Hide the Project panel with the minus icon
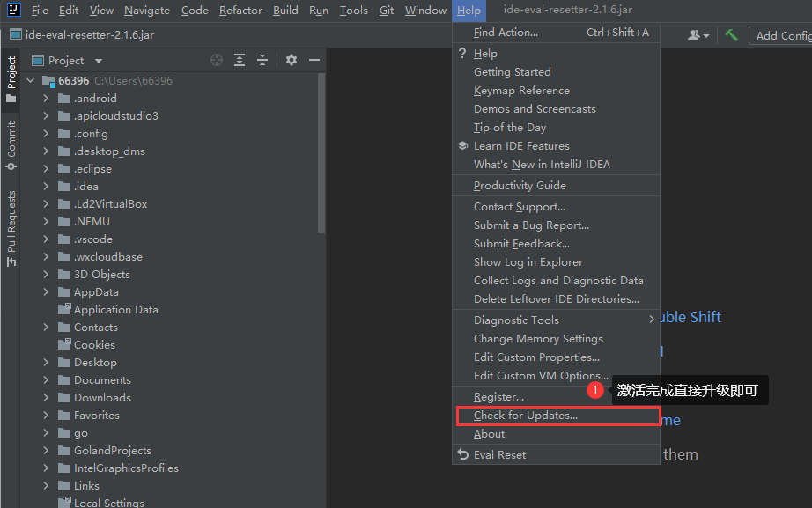812x508 pixels. 314,60
